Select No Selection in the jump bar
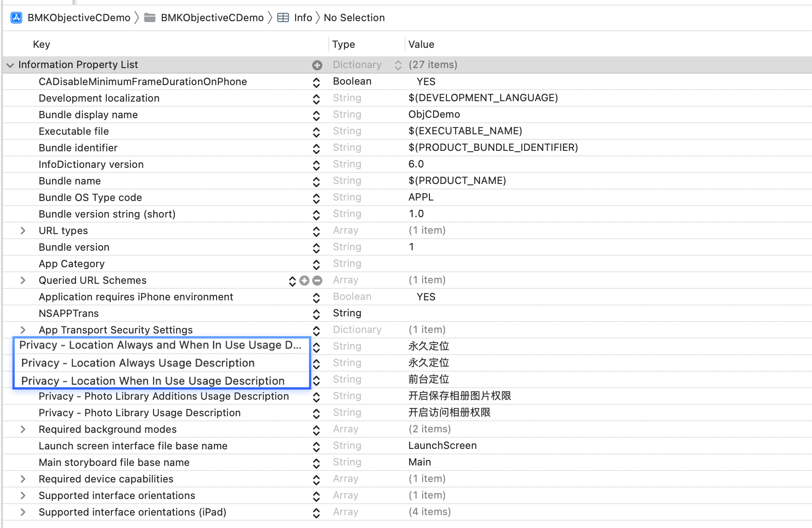 pyautogui.click(x=355, y=17)
